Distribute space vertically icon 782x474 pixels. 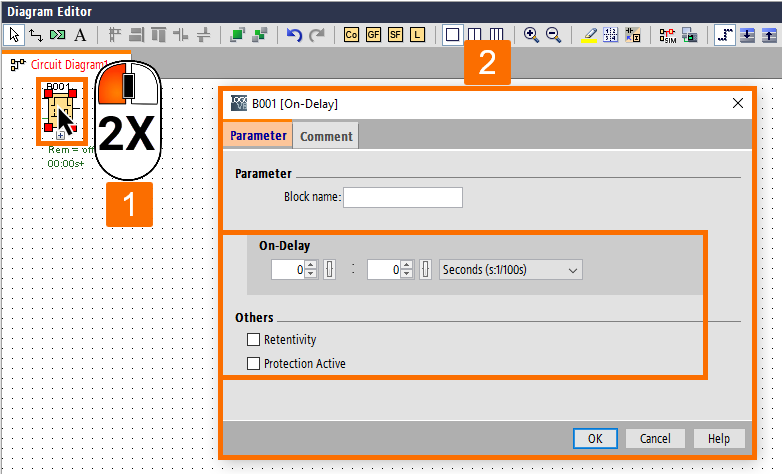coord(203,35)
